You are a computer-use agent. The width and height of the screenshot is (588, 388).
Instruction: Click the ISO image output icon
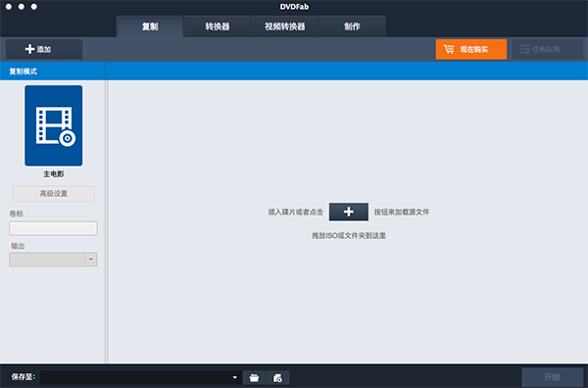278,377
